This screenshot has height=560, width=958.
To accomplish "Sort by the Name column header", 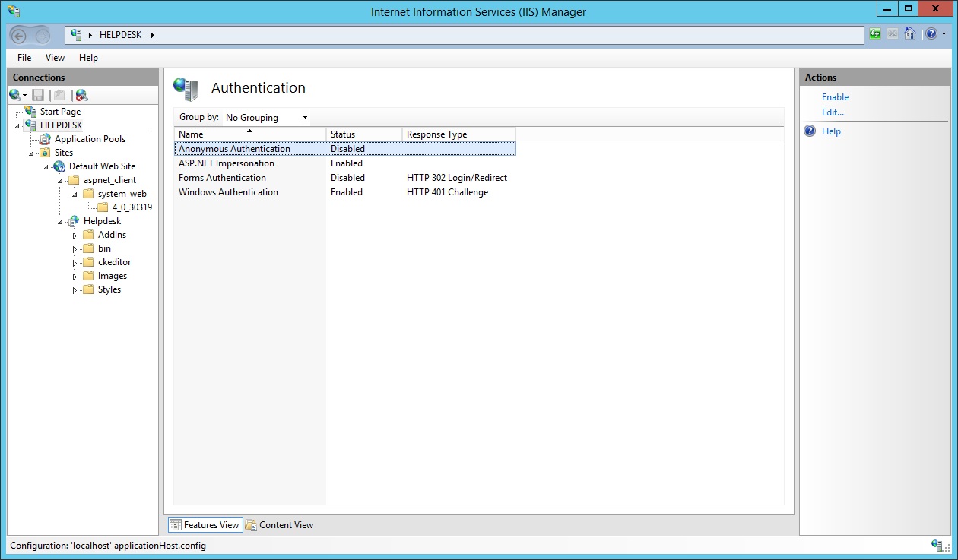I will (250, 134).
